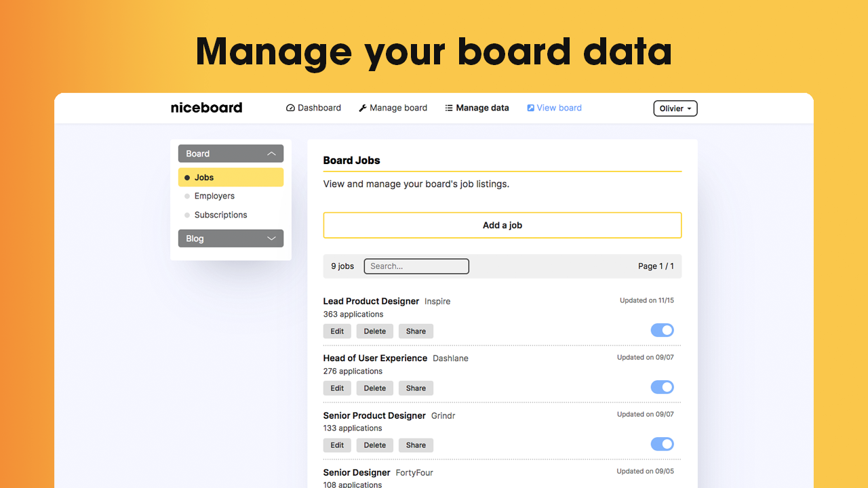Click the Board Jobs heading
The width and height of the screenshot is (868, 488).
click(x=352, y=161)
